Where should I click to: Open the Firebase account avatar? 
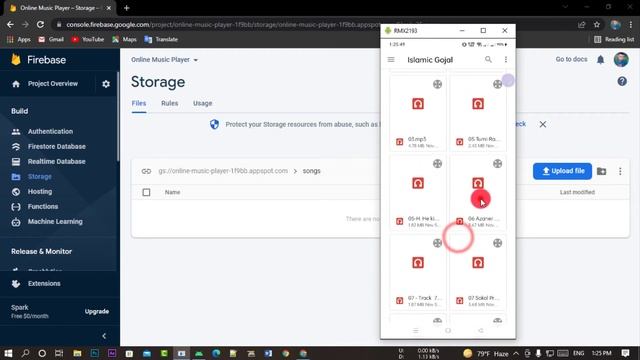[x=621, y=60]
